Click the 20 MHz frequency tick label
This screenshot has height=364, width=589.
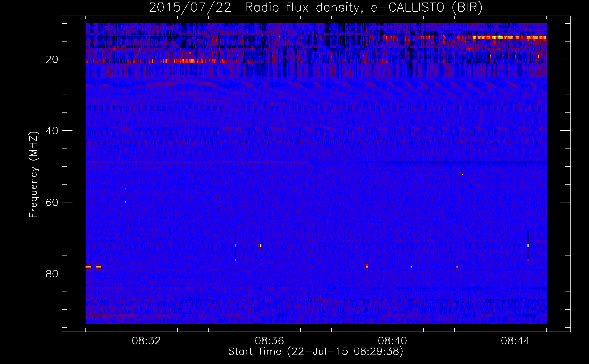tap(52, 59)
